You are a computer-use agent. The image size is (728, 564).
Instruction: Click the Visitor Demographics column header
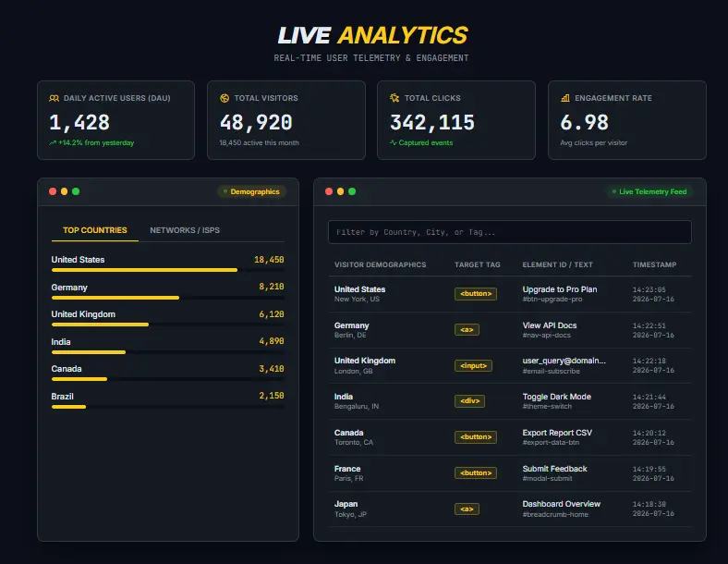click(381, 264)
